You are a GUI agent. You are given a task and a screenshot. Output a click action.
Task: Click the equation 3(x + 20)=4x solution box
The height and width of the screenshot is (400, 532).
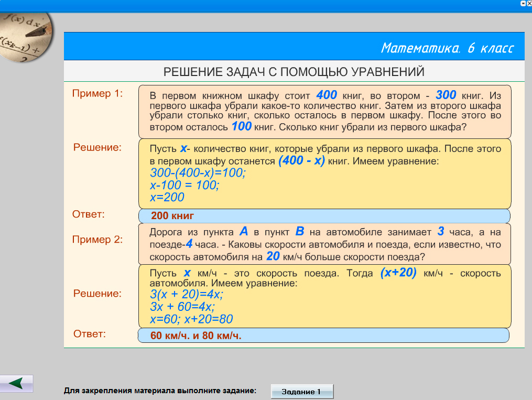(324, 296)
